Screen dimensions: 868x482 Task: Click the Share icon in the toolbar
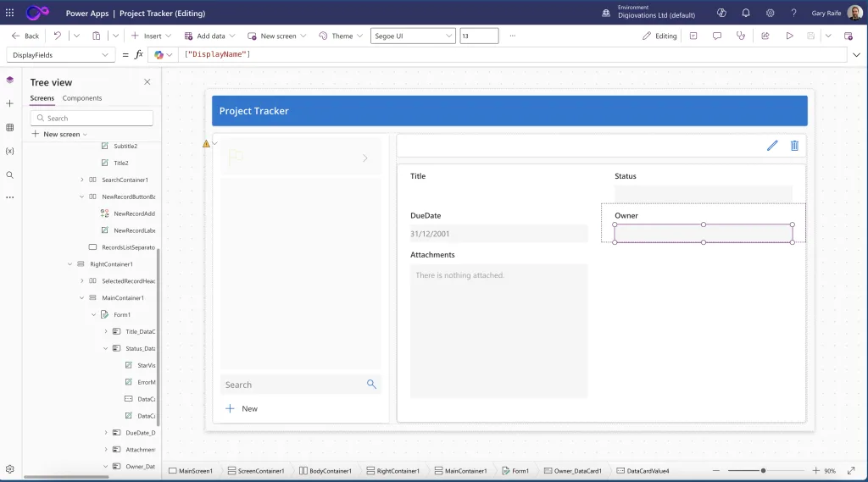765,36
